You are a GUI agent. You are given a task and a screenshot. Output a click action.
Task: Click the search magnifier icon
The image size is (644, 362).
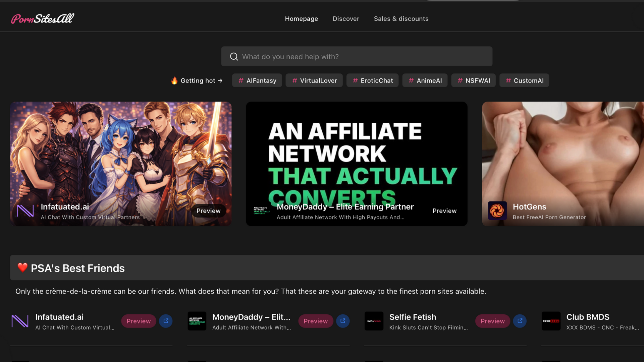tap(234, 57)
